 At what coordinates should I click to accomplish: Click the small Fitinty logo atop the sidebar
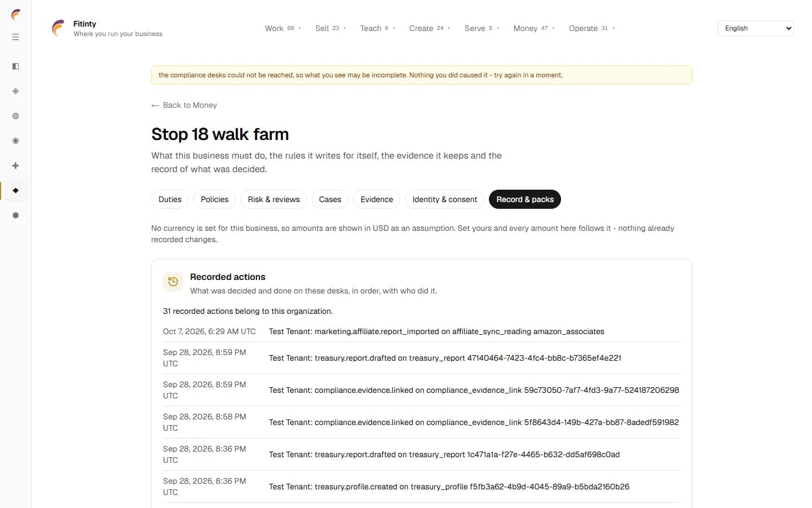16,15
